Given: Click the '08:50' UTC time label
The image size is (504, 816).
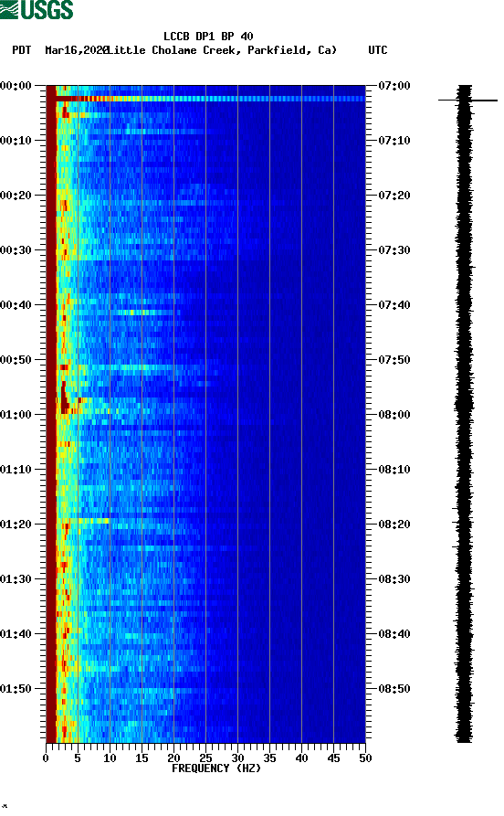Looking at the screenshot, I should 394,688.
